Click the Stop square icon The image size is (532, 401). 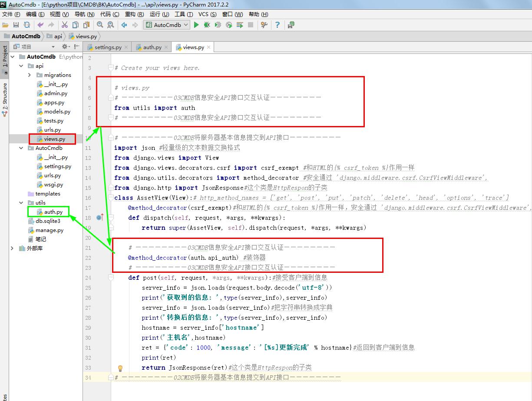(251, 25)
